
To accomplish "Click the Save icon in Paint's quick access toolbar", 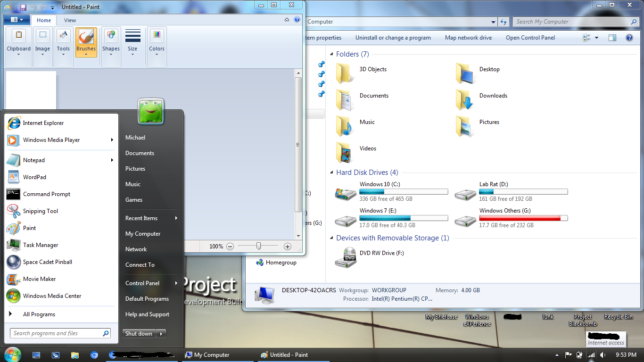I will [x=23, y=8].
